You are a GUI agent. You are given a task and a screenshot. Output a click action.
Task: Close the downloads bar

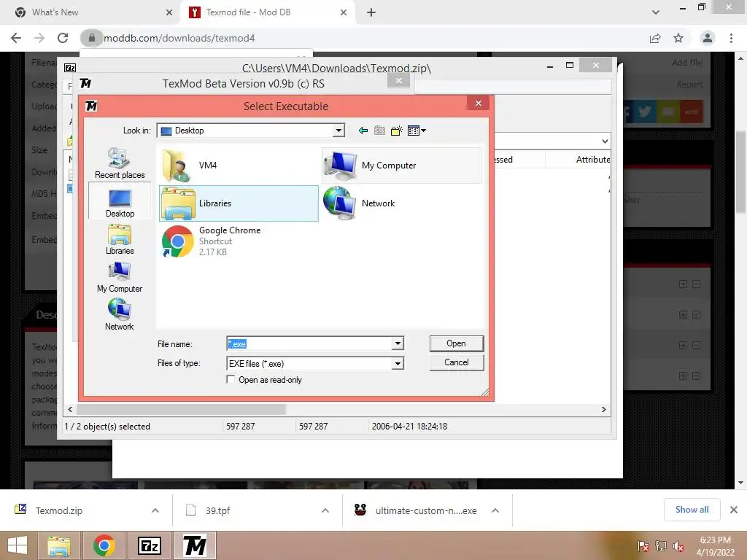pos(734,510)
